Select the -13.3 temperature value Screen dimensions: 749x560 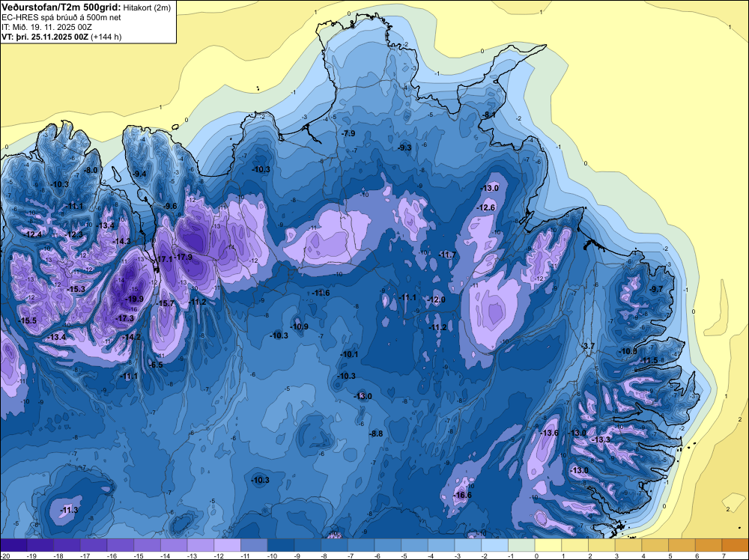601,439
